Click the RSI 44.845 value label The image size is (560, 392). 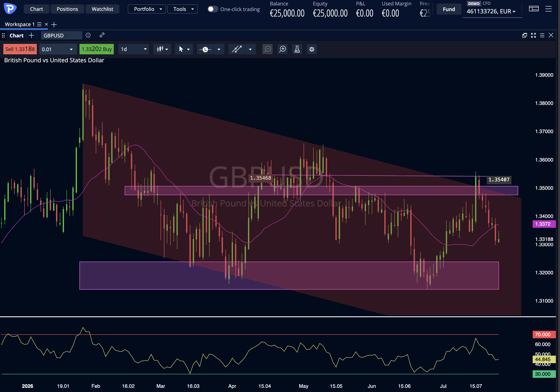(544, 359)
